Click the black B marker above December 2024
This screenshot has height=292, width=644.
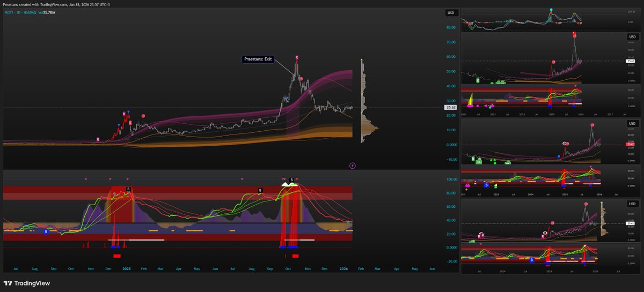click(128, 189)
